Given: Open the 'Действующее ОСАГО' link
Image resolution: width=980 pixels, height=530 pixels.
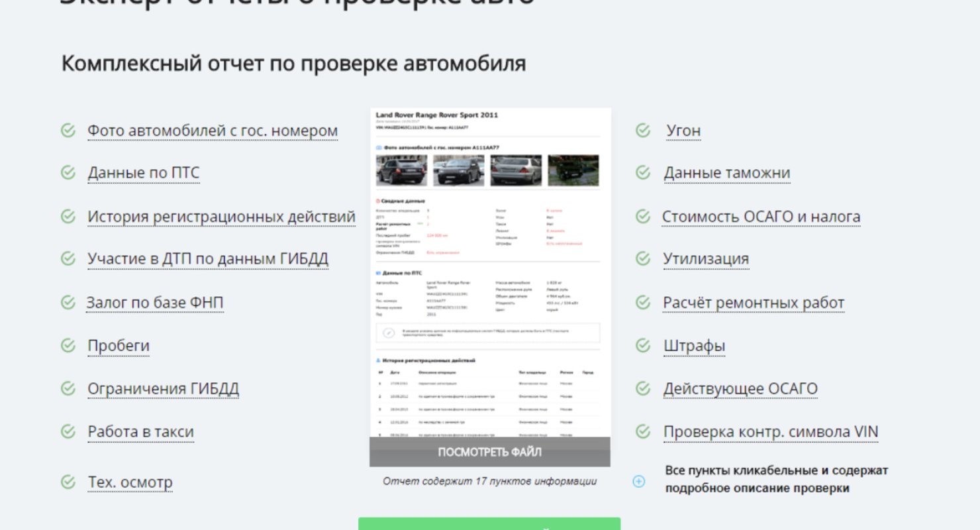Looking at the screenshot, I should click(741, 389).
